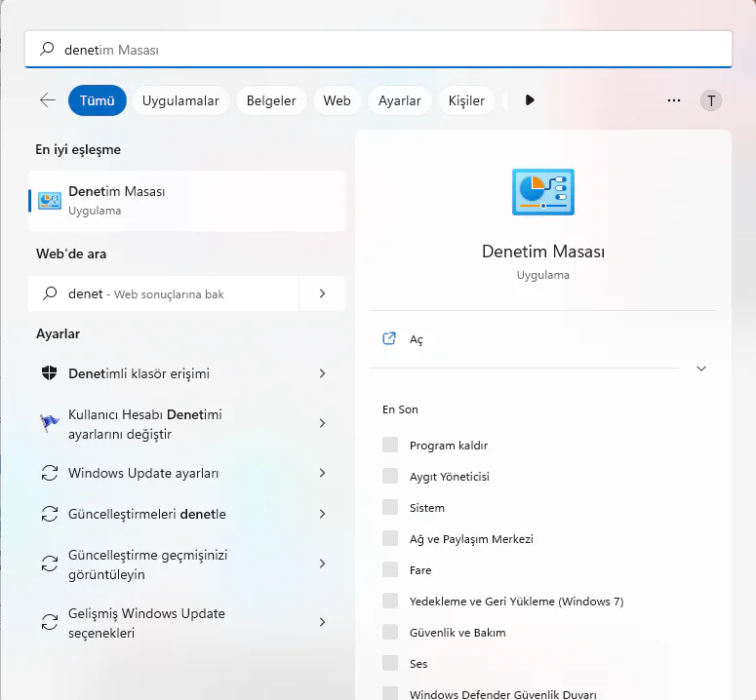Switch to the Uygulamalar filter tab
The image size is (756, 700).
180,100
